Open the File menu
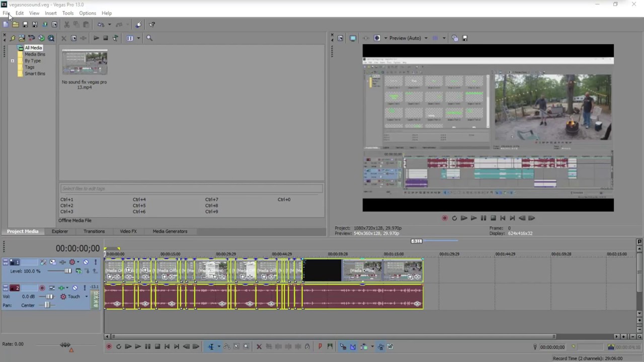 [x=6, y=13]
